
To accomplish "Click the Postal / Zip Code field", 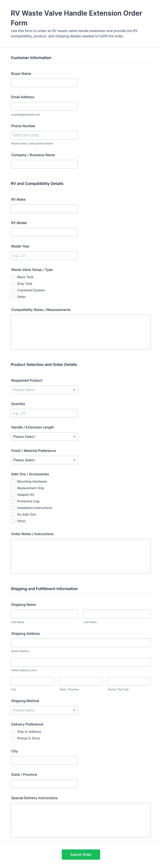I will coord(129,681).
